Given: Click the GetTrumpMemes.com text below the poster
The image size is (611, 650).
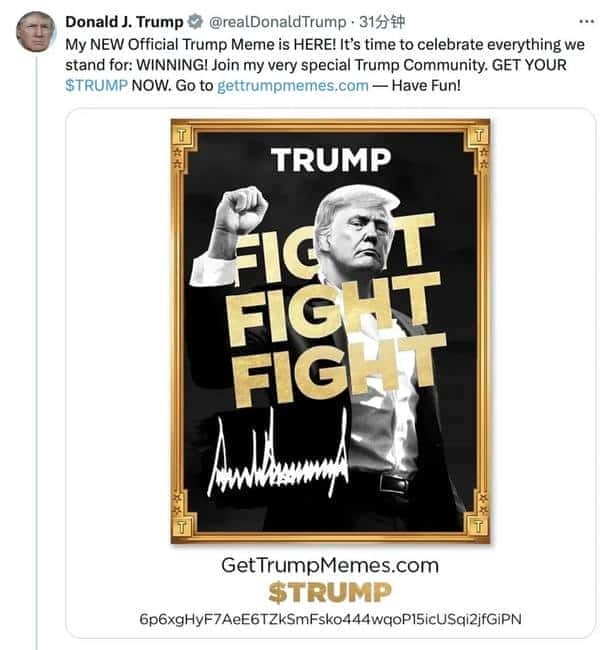Looking at the screenshot, I should coord(330,565).
